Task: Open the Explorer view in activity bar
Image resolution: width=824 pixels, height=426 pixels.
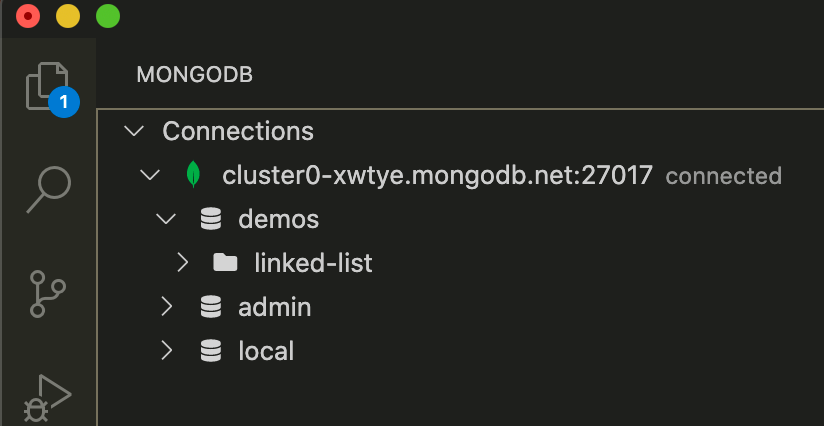Action: pyautogui.click(x=48, y=87)
